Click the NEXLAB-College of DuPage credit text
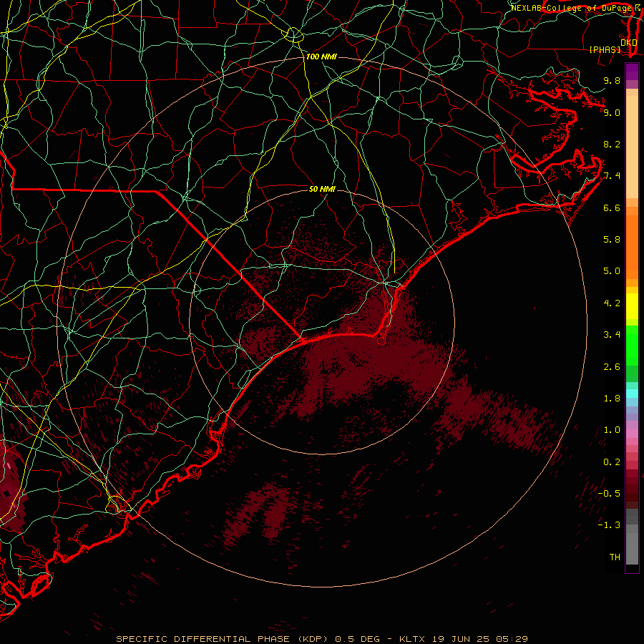 pyautogui.click(x=571, y=8)
